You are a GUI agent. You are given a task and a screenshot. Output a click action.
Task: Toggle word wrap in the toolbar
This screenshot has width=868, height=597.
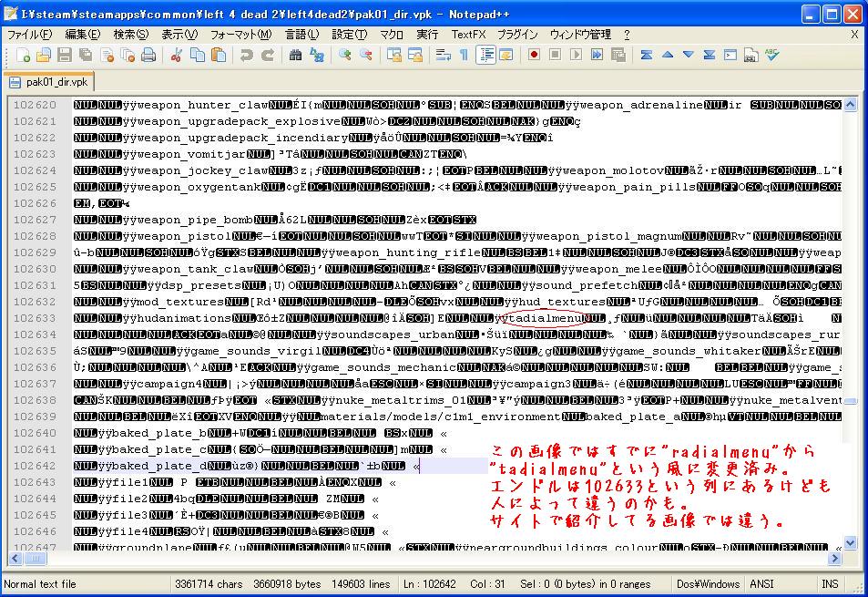(x=443, y=55)
